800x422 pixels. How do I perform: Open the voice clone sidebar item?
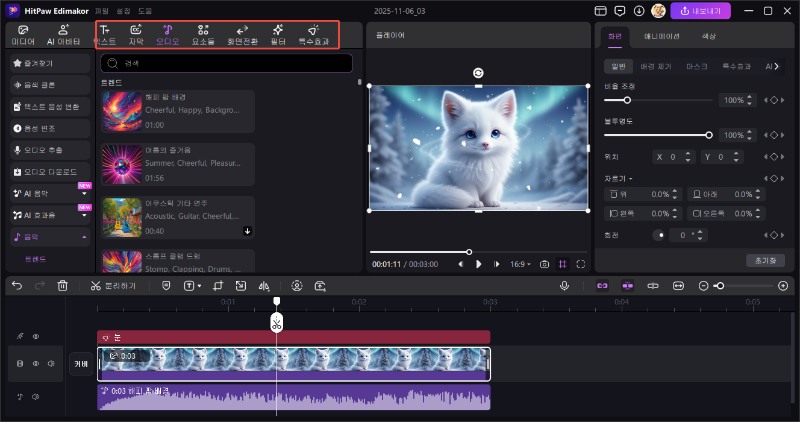pyautogui.click(x=50, y=85)
